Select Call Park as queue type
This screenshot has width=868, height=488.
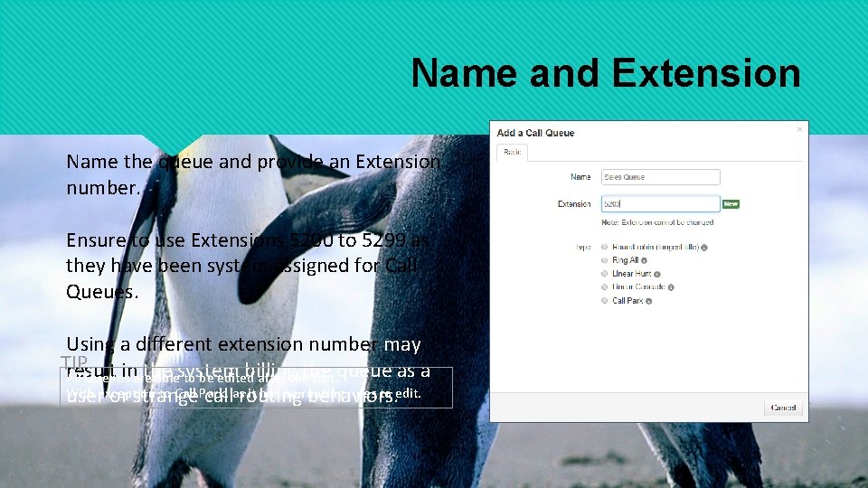605,300
